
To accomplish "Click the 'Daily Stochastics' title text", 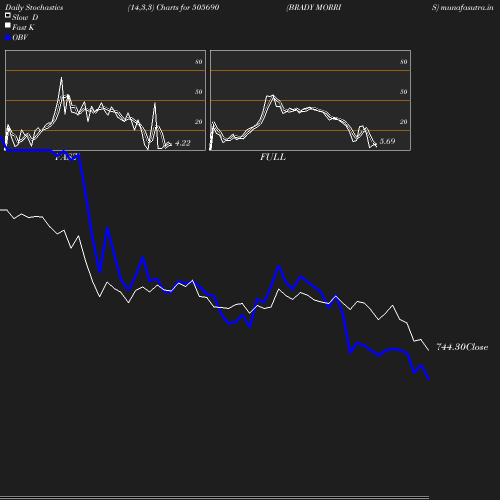I will pyautogui.click(x=34, y=7).
